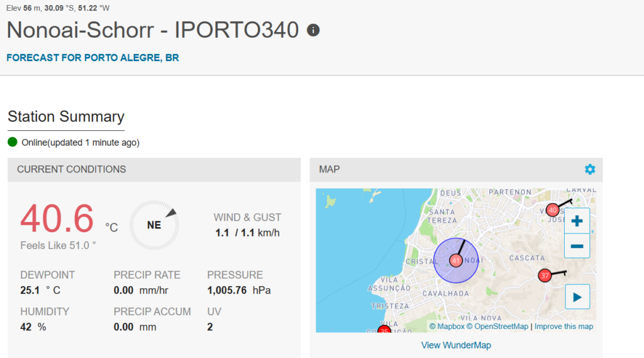Click the Station Summary heading
Viewport: 644px width, 358px height.
pos(66,117)
